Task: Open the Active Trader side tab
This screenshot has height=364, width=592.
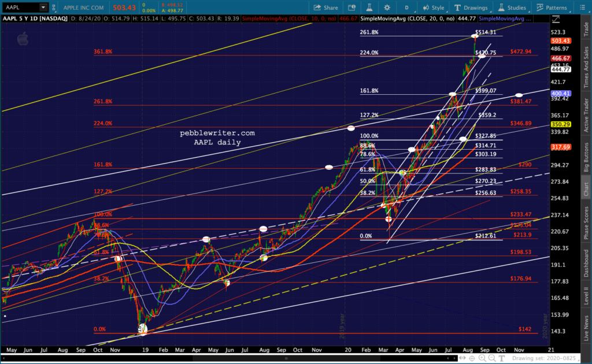Action: click(x=586, y=115)
